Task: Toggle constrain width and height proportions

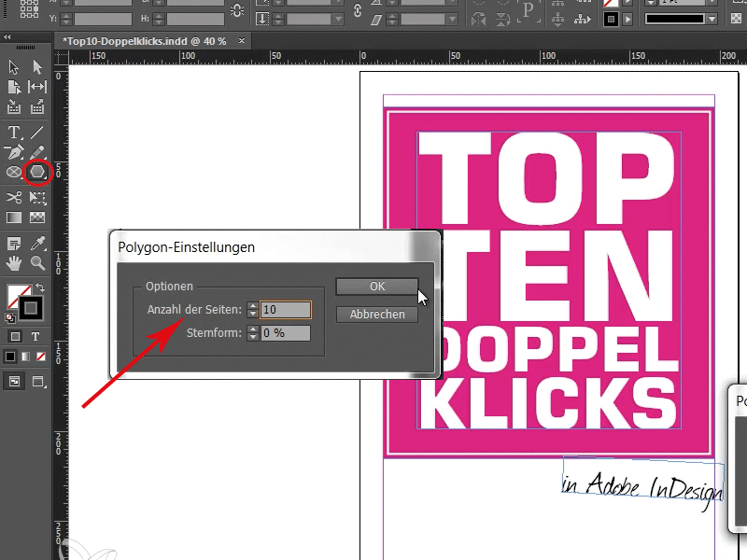Action: 237,10
